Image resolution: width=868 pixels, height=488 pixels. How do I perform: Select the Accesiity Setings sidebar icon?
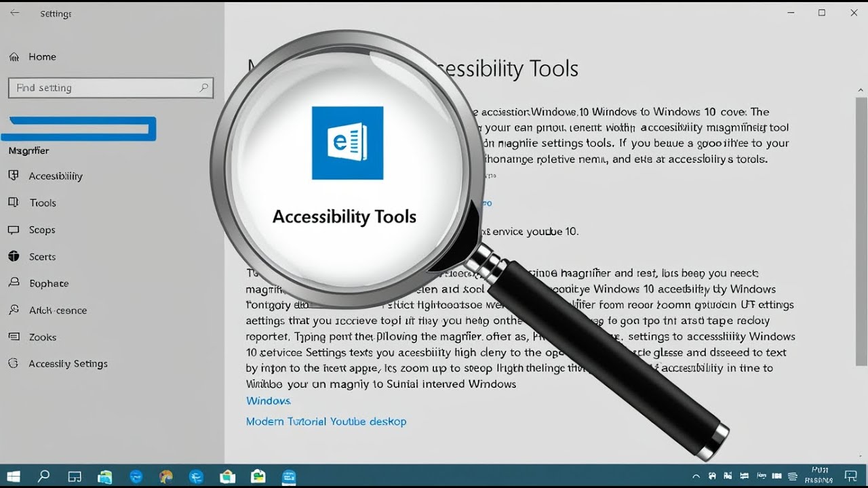coord(14,363)
